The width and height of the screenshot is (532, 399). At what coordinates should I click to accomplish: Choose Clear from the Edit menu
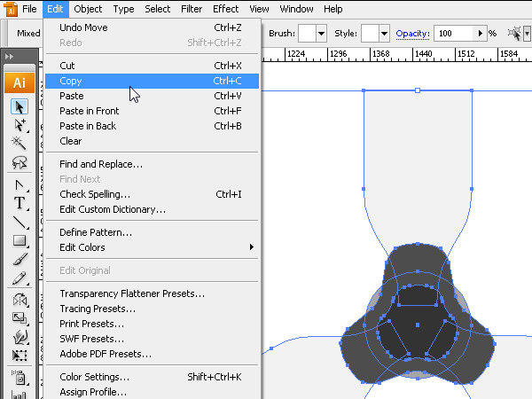[x=152, y=141]
